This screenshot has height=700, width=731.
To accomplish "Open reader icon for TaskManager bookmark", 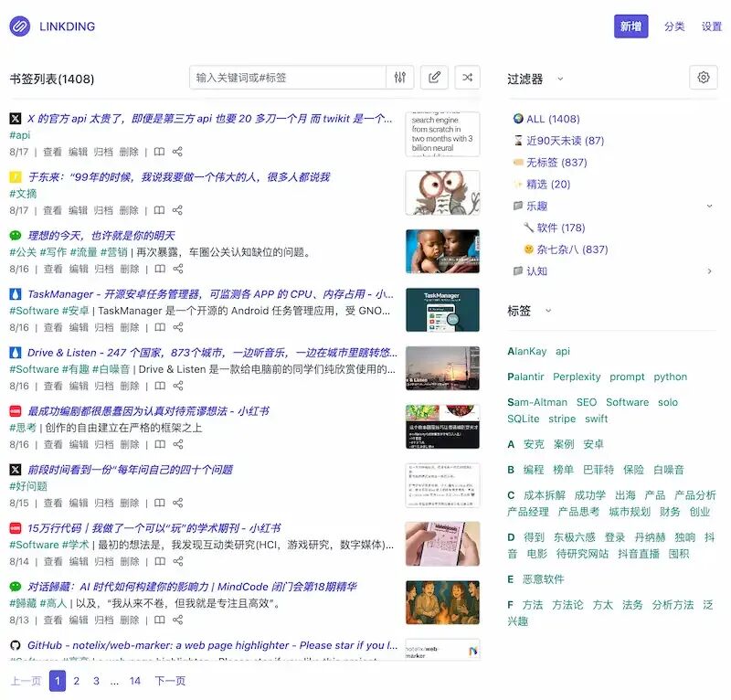I will [x=160, y=327].
